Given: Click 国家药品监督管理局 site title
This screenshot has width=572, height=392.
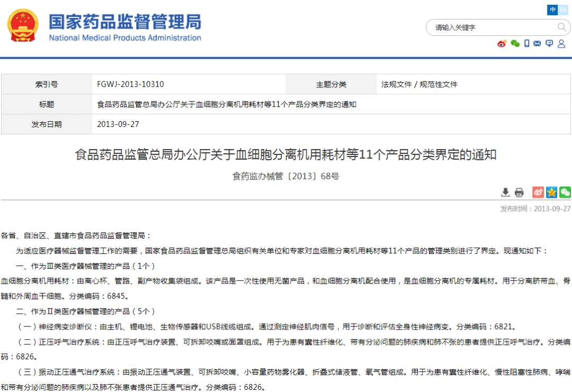Looking at the screenshot, I should coord(125,22).
